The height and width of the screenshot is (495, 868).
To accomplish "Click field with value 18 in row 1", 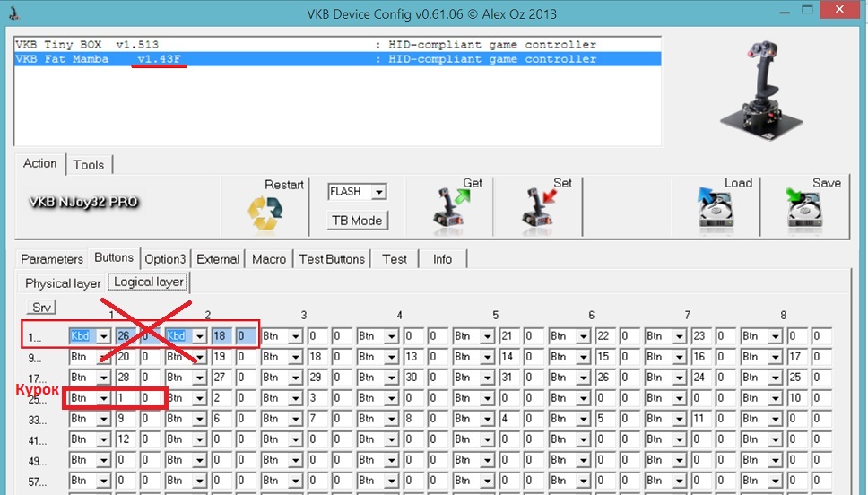I will [221, 336].
